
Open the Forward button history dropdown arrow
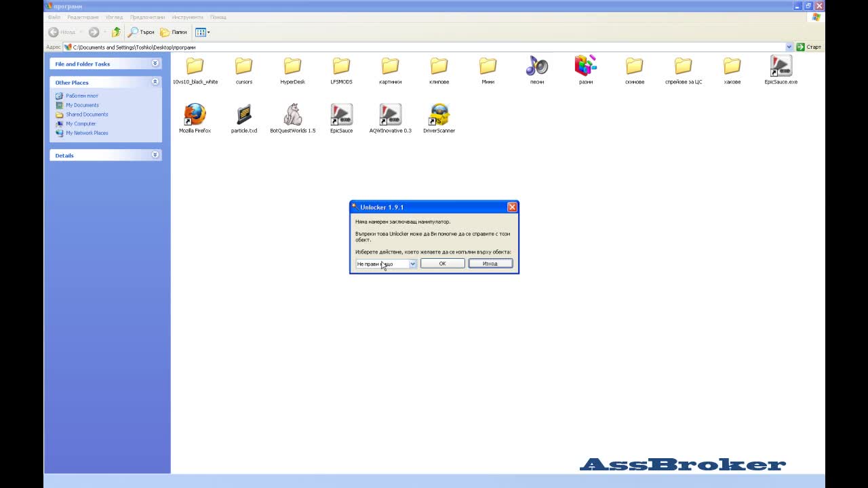[x=104, y=32]
